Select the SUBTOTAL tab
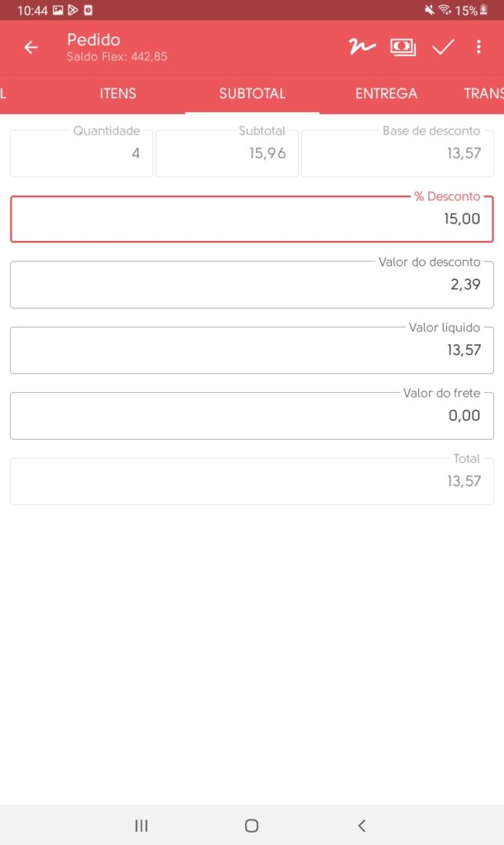 252,93
